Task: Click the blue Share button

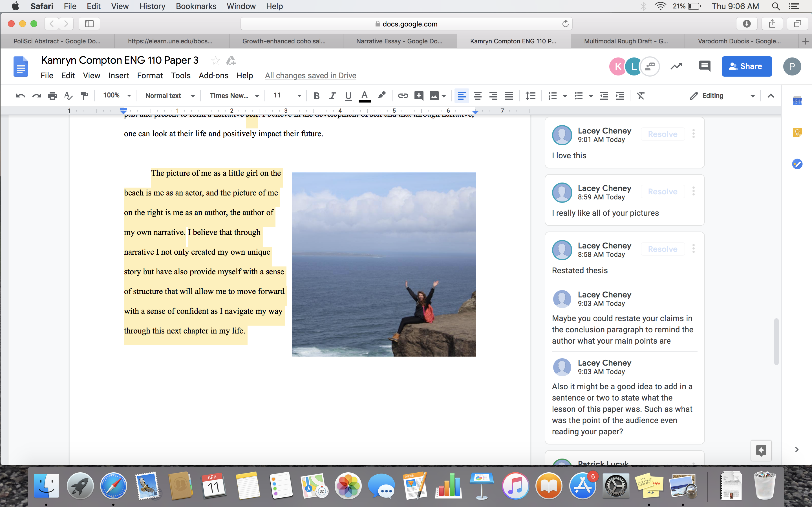Action: click(747, 66)
